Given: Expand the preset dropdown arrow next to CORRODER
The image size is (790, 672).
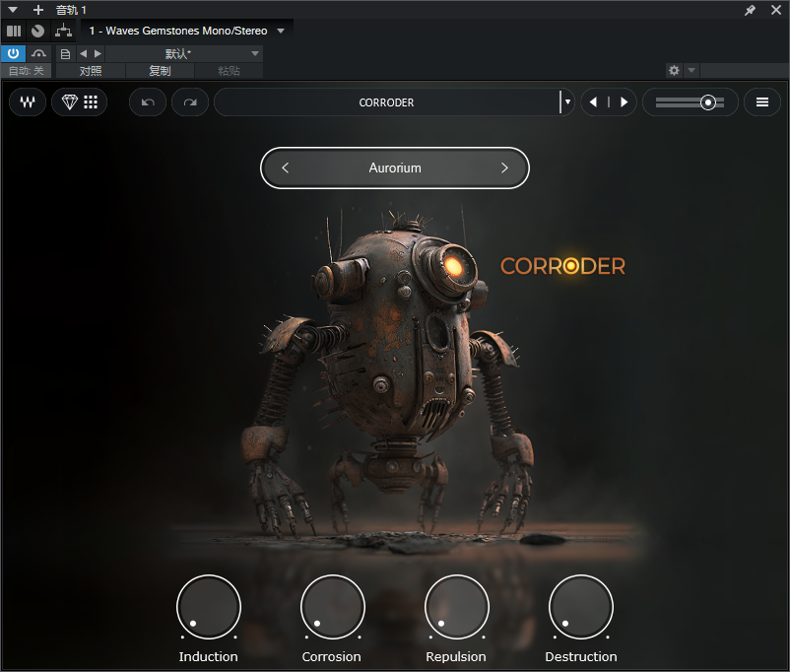Looking at the screenshot, I should (567, 102).
